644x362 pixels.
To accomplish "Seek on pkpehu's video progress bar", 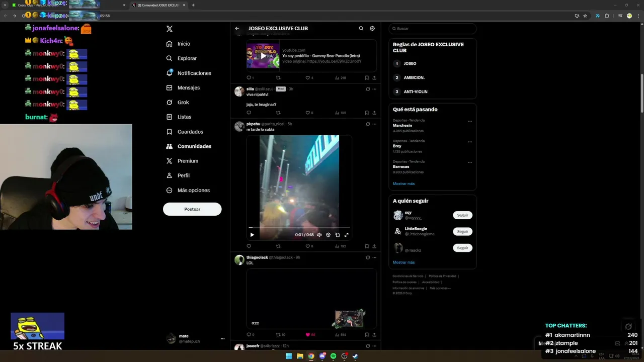I will click(299, 228).
